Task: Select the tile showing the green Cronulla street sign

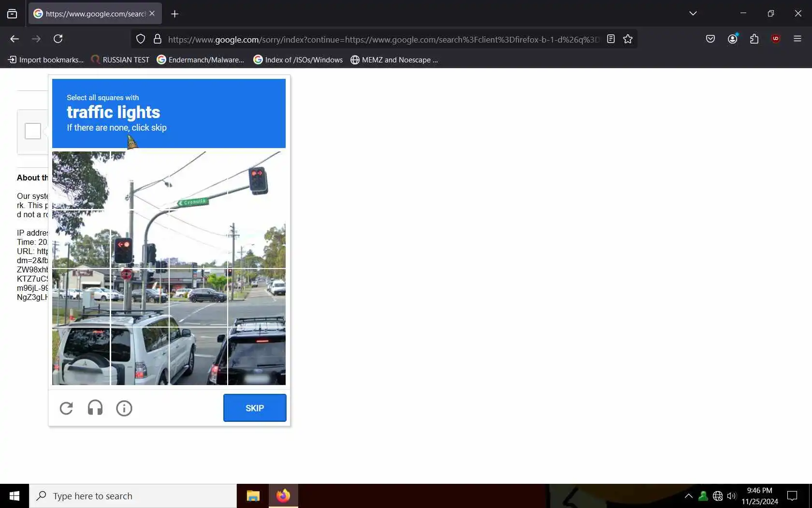Action: coord(198,180)
